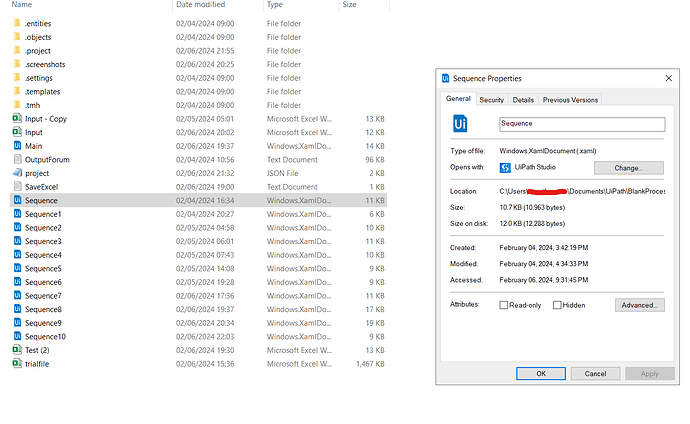Click the Excel icon of Test (2)
690x424 pixels.
pos(17,350)
